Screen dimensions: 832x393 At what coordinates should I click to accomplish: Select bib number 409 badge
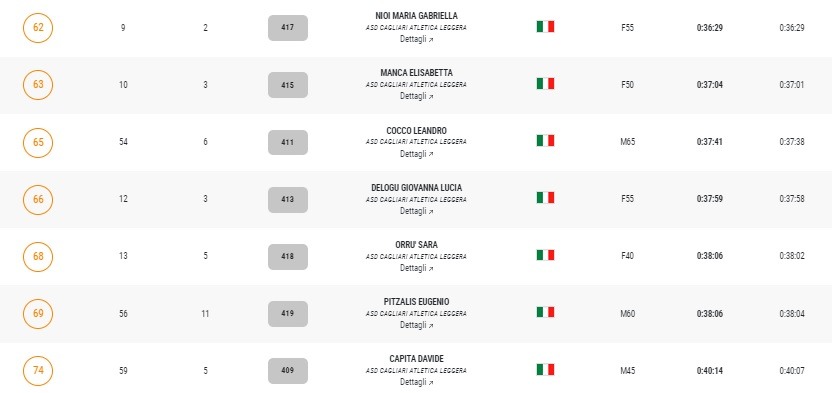288,370
